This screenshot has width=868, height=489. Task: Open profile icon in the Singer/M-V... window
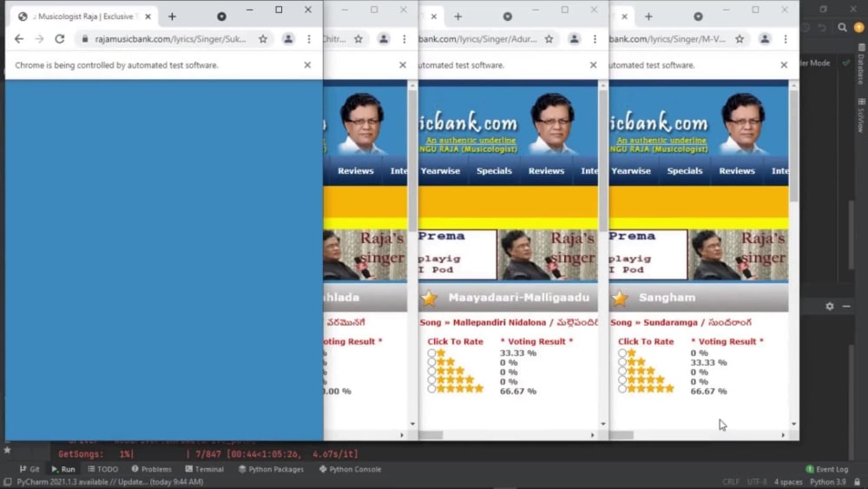[x=765, y=39]
